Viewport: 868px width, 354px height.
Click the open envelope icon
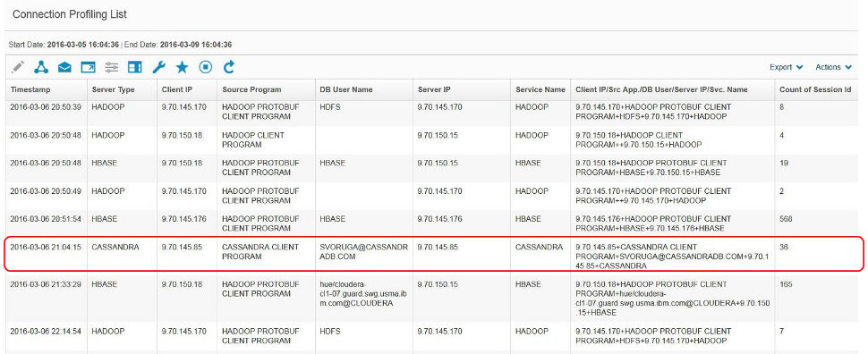click(x=64, y=67)
